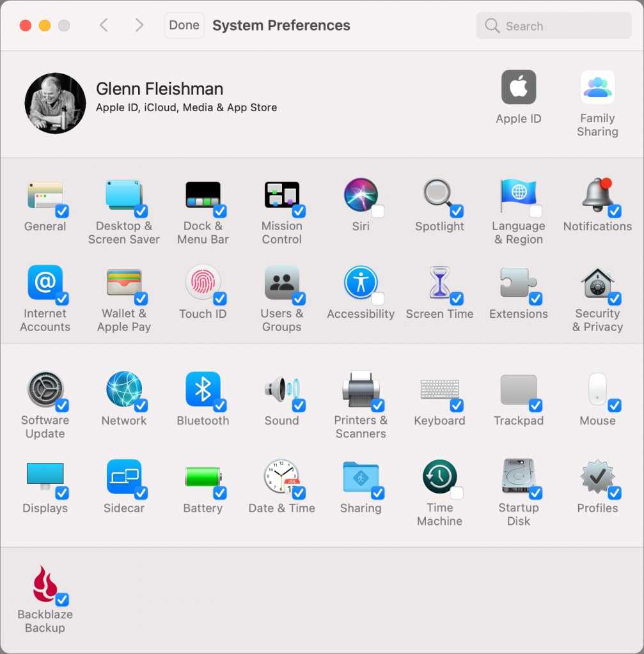Click the Backblaze Backup flame icon
644x654 pixels.
point(44,584)
